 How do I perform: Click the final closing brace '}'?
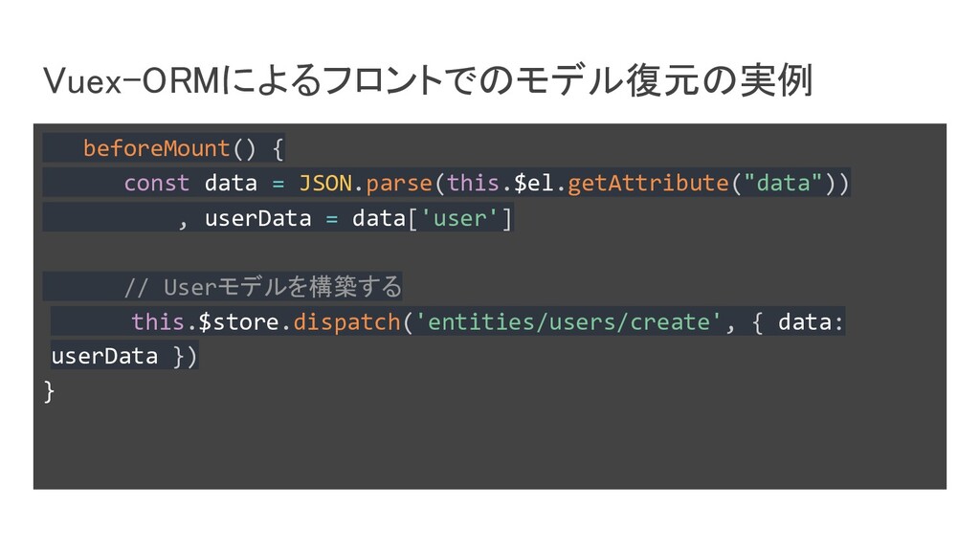50,391
